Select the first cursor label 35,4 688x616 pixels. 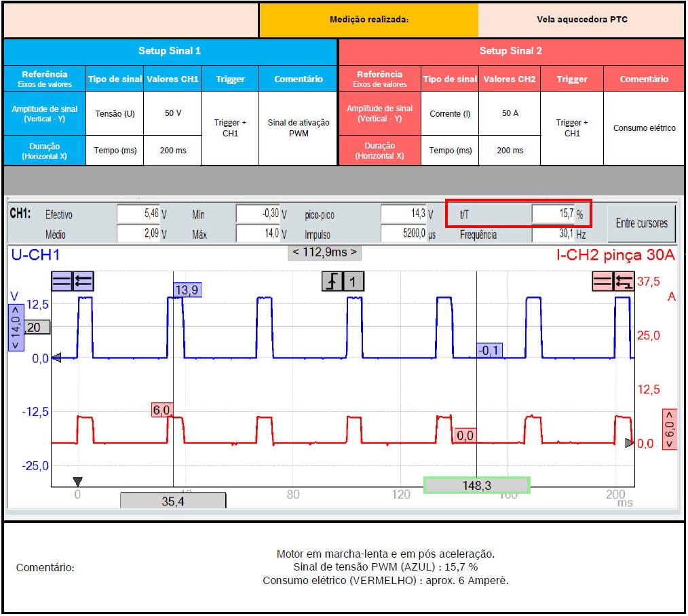click(173, 501)
